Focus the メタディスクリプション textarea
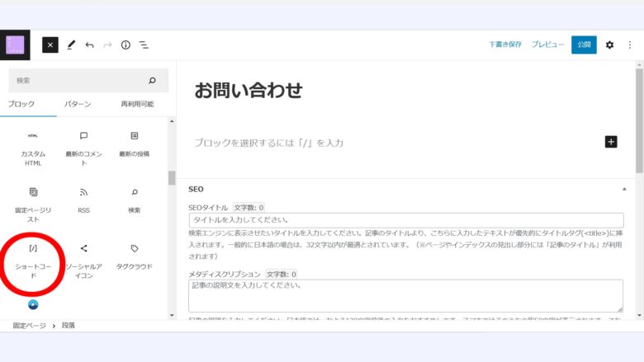Image resolution: width=644 pixels, height=362 pixels. point(405,296)
